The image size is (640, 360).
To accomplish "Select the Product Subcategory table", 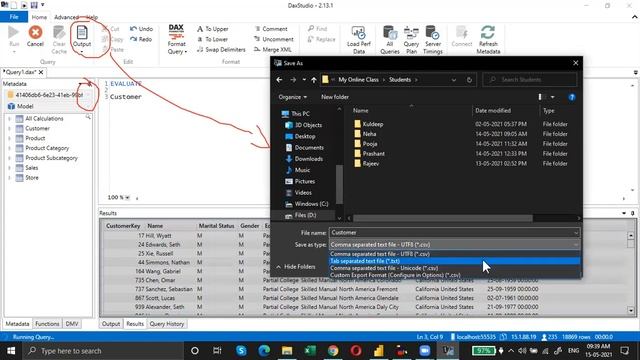I will click(51, 158).
